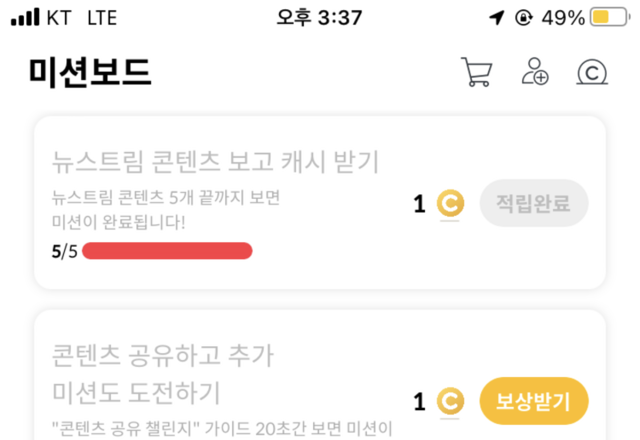This screenshot has height=440, width=640.
Task: Open the 콘텐츠 공유하고 추가 미션도 도전하기 mission
Action: [163, 373]
